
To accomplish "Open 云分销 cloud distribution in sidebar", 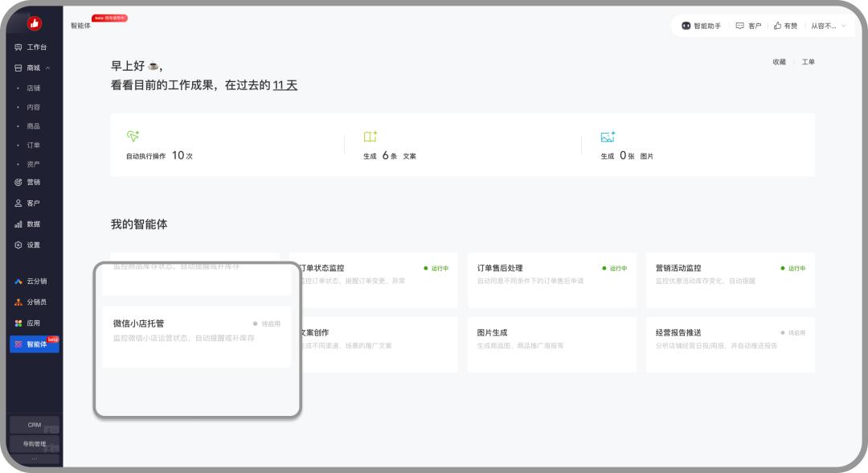I will pos(32,282).
